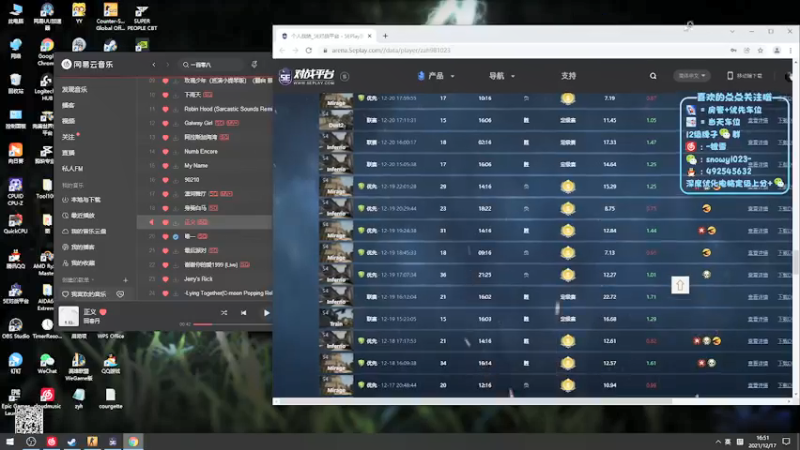Image resolution: width=800 pixels, height=450 pixels.
Task: Open Epic Games Launcher desktop icon
Action: point(15,401)
